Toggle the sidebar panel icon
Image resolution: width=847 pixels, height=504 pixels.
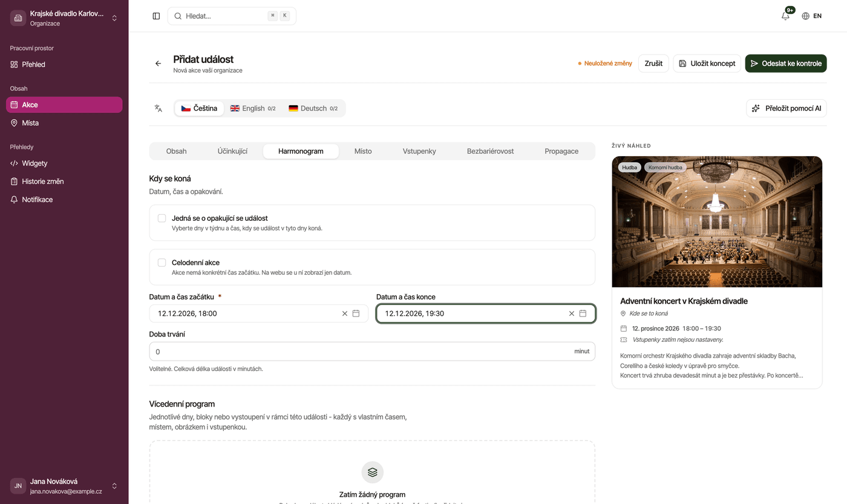pos(156,16)
